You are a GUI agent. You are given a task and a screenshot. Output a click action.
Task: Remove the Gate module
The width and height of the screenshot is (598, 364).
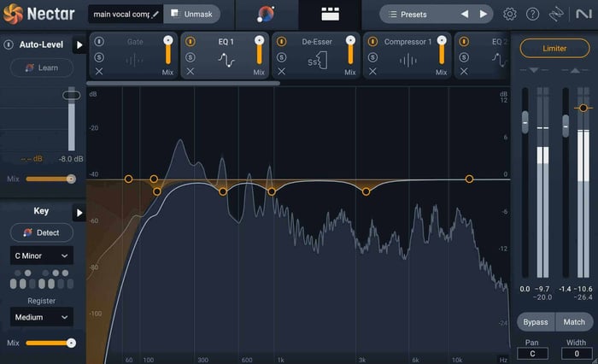click(99, 72)
